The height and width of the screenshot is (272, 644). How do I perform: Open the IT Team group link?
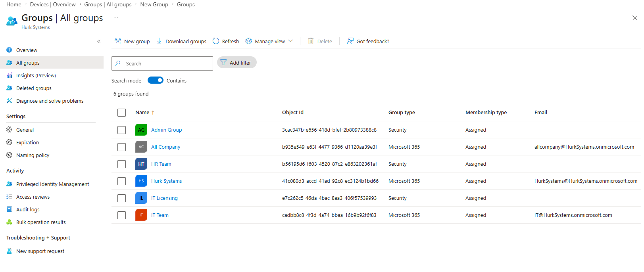tap(160, 215)
